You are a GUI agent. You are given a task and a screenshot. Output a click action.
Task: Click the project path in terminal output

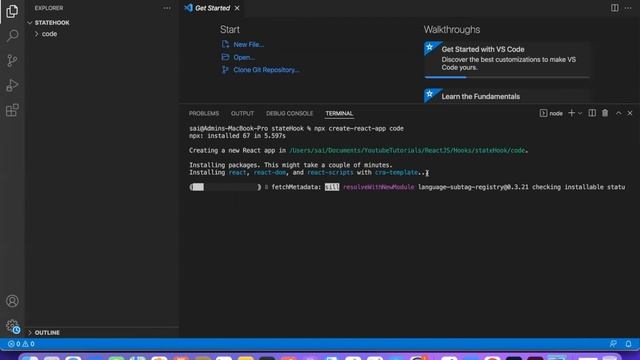(x=407, y=151)
